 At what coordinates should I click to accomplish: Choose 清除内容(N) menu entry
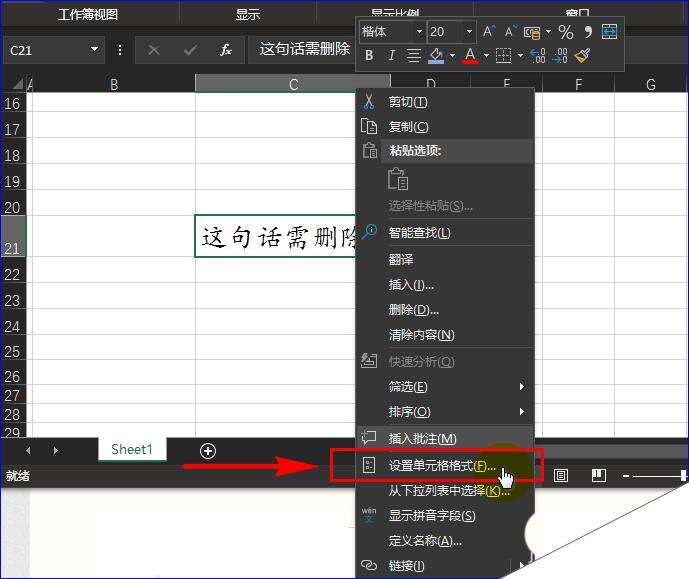coord(444,335)
